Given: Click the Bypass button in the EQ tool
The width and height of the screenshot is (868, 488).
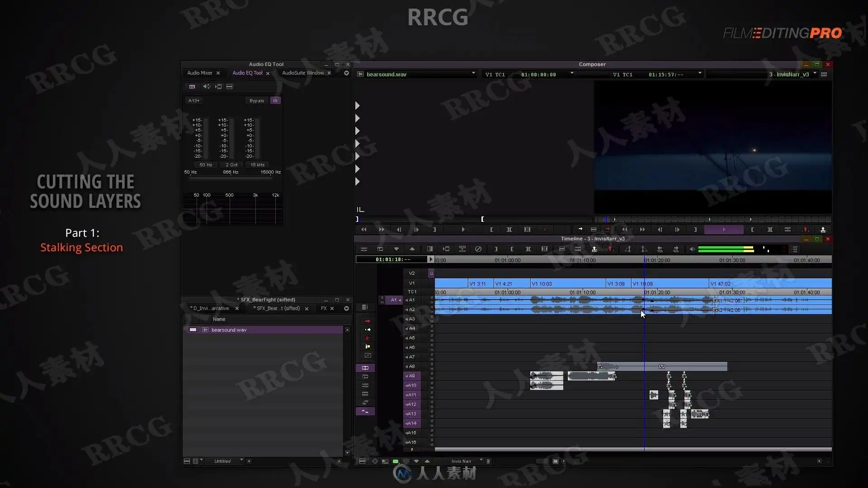Looking at the screenshot, I should pyautogui.click(x=256, y=101).
